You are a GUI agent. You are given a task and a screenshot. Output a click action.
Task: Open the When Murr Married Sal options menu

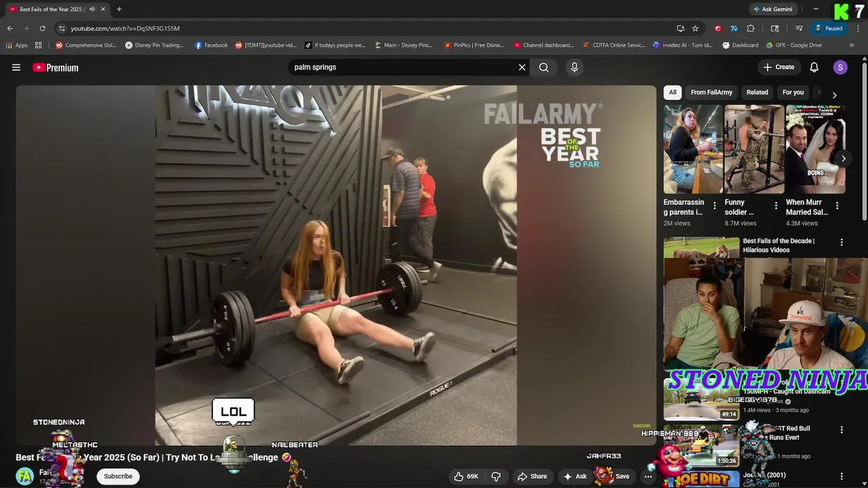837,205
